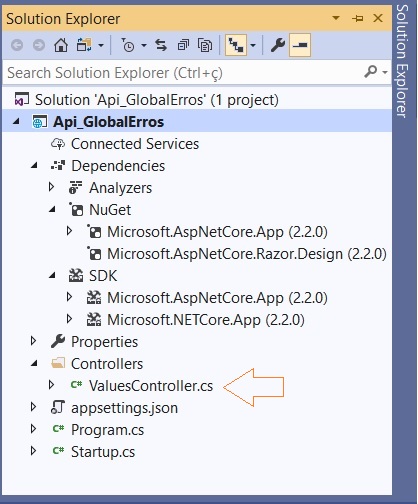This screenshot has height=504, width=418.
Task: Open the search options dropdown arrow
Action: pyautogui.click(x=385, y=72)
